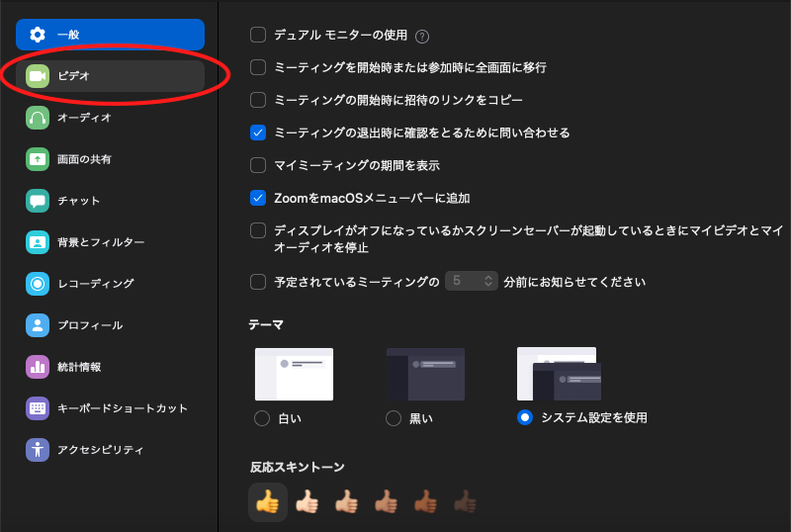791x532 pixels.
Task: Click the 統計情報 statistics chart icon
Action: [38, 367]
